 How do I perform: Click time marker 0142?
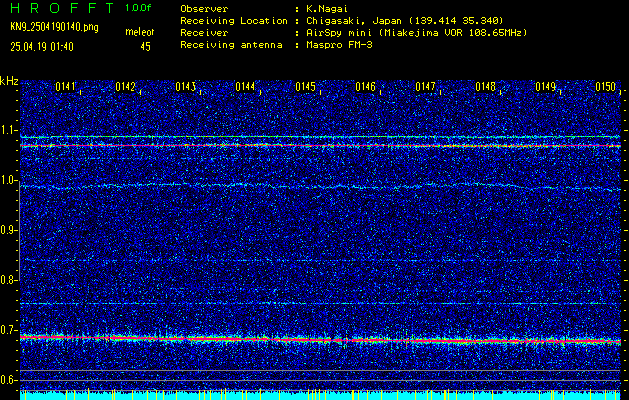[125, 86]
